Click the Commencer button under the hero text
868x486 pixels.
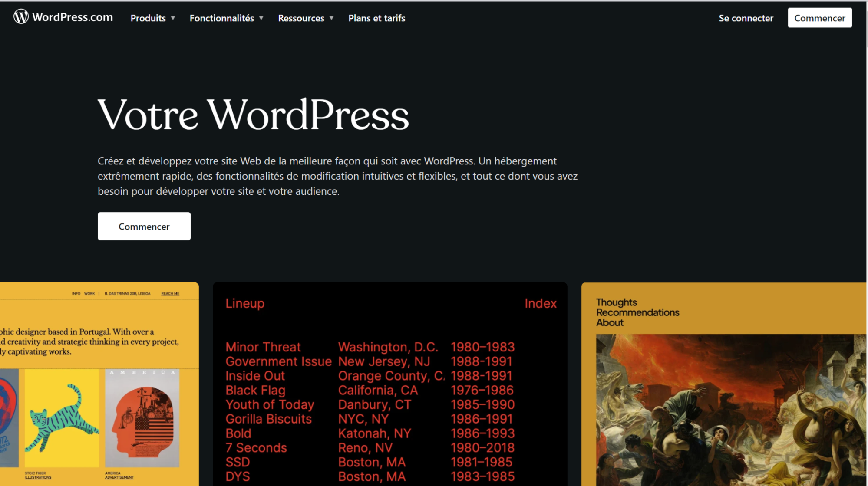point(144,226)
